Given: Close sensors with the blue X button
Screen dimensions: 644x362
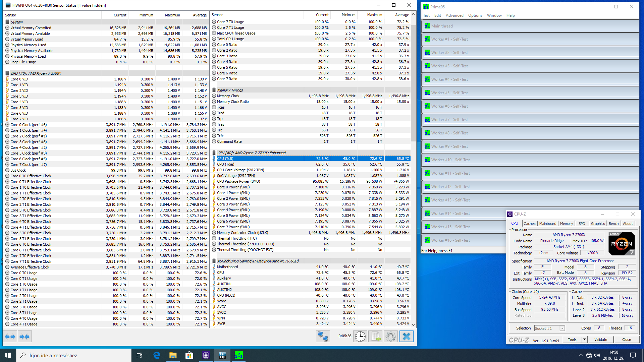Looking at the screenshot, I should click(x=406, y=337).
